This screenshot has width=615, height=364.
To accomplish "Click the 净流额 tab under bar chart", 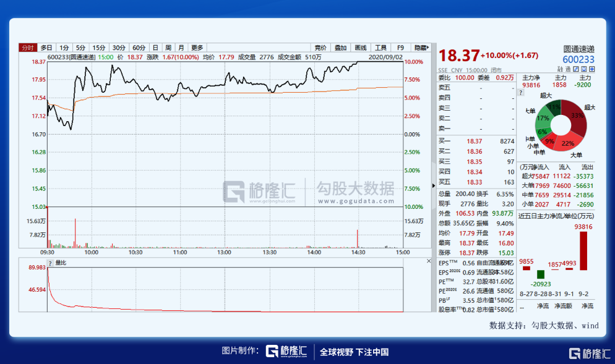I will pyautogui.click(x=563, y=306).
